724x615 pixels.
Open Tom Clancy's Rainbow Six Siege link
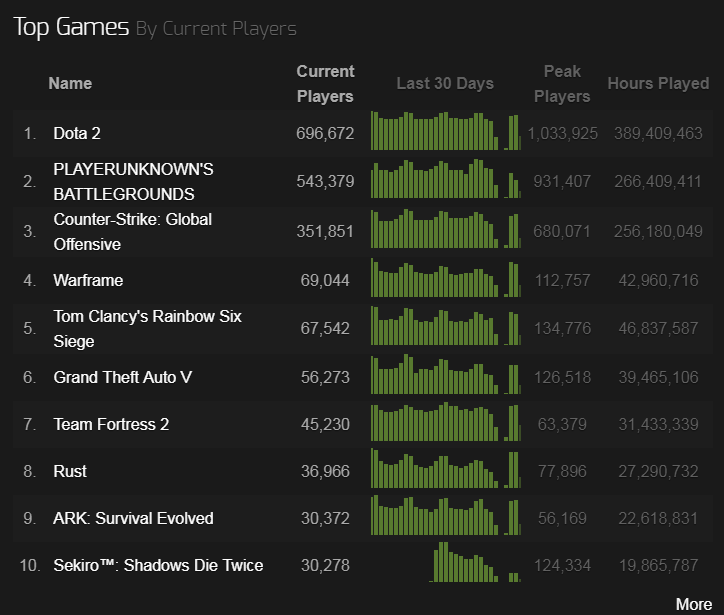pyautogui.click(x=147, y=329)
